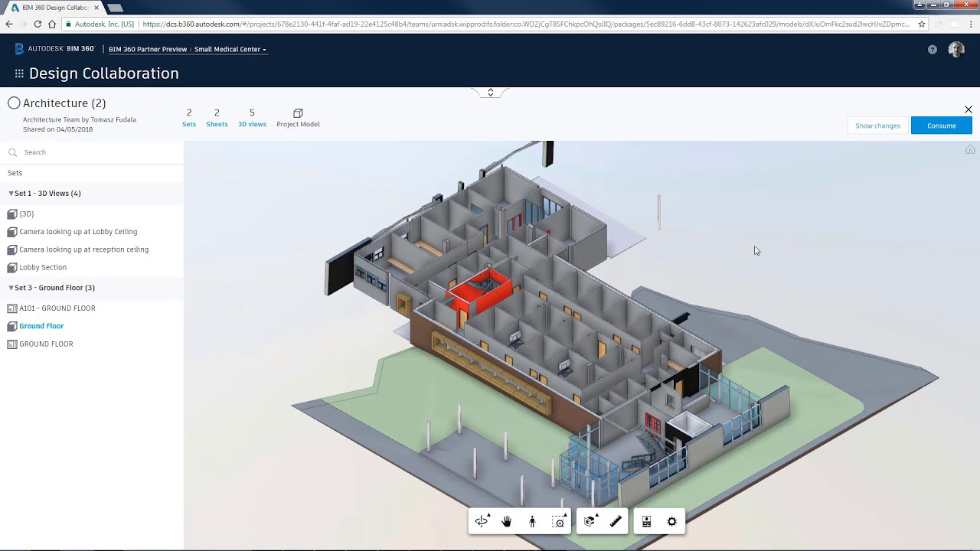Select the zoom window tool

(558, 521)
